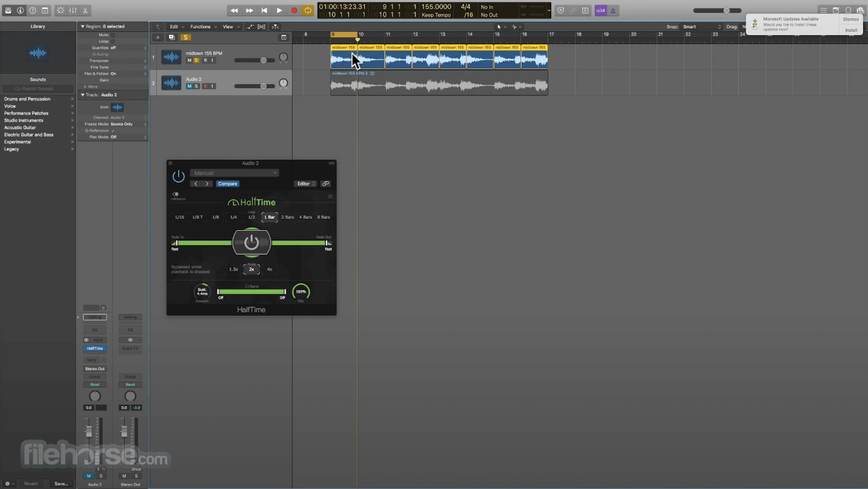868x489 pixels.
Task: Toggle the Count-in 1234 button
Action: coord(601,10)
